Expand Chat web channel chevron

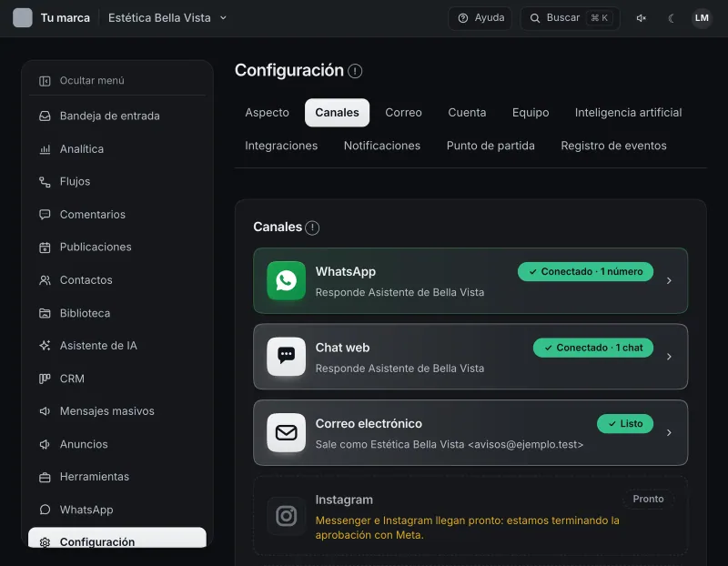pos(669,357)
